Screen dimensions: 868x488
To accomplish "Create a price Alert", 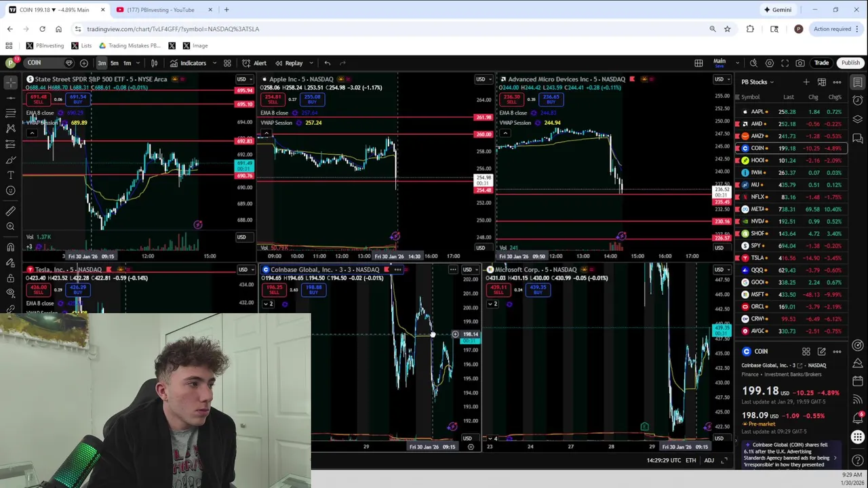I will pyautogui.click(x=254, y=63).
